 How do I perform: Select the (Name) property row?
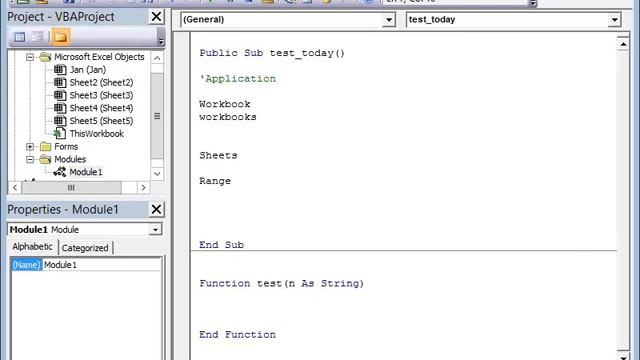(27, 265)
